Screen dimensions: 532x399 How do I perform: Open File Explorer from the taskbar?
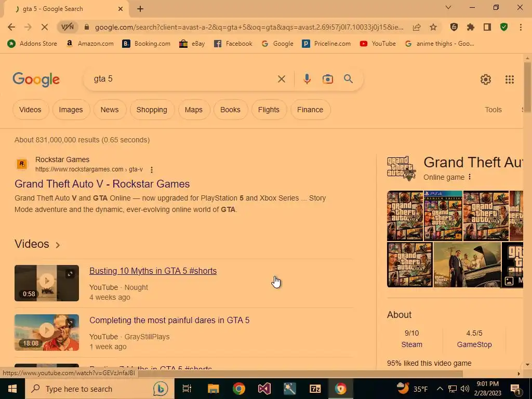(213, 389)
